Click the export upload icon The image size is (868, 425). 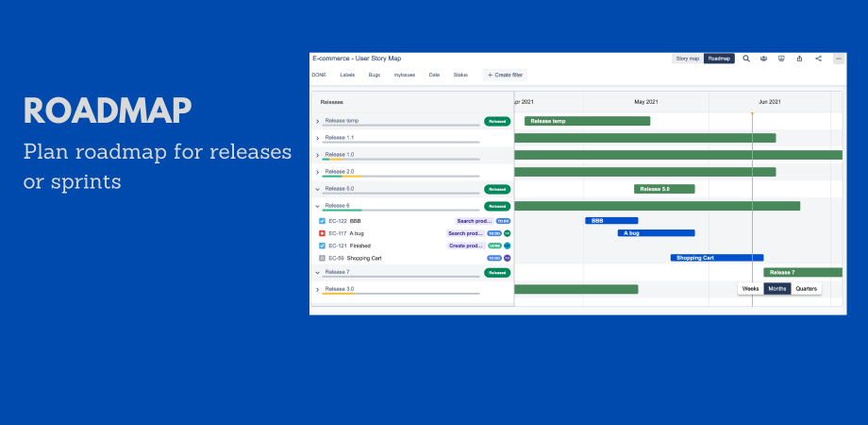point(799,59)
